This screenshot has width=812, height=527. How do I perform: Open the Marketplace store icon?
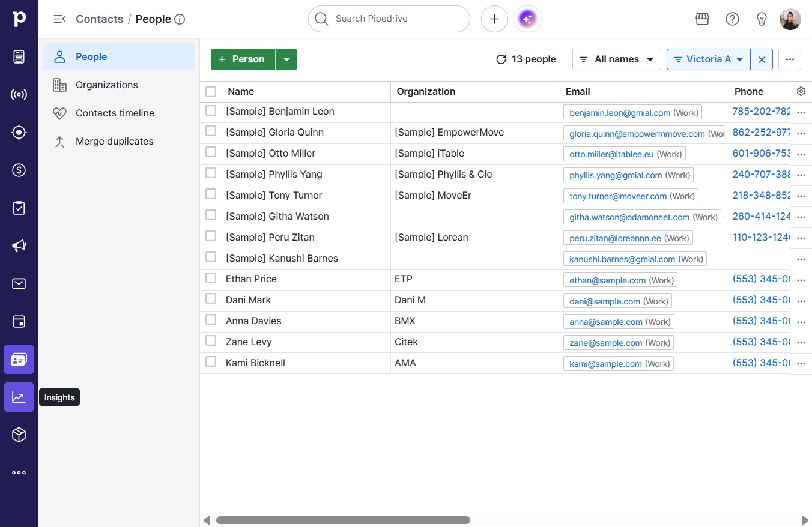[702, 19]
